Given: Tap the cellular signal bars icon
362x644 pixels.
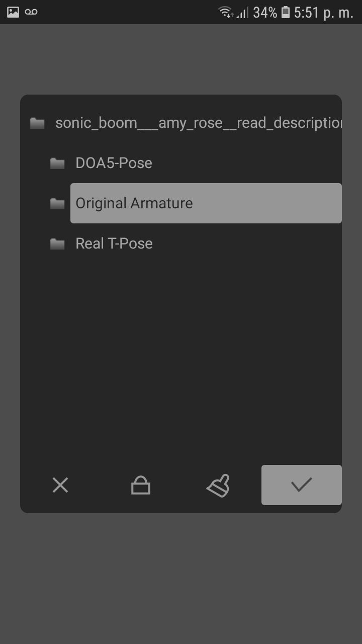Looking at the screenshot, I should pyautogui.click(x=242, y=13).
